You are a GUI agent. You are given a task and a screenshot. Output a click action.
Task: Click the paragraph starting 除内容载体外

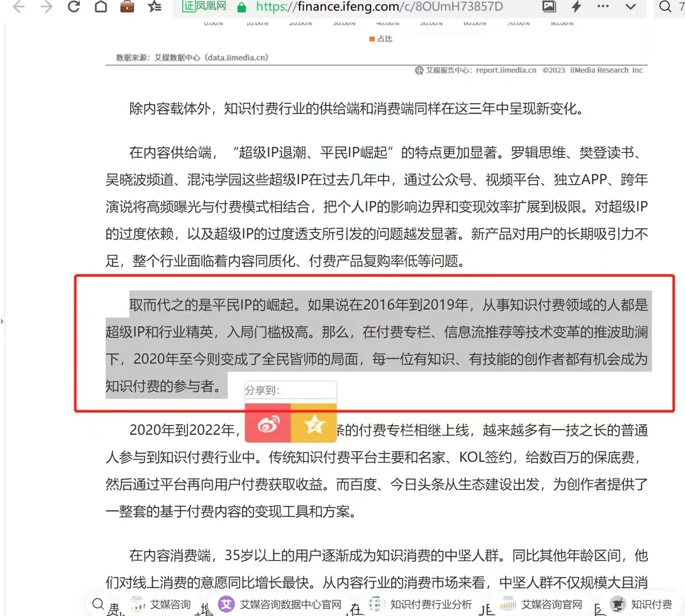tap(358, 108)
